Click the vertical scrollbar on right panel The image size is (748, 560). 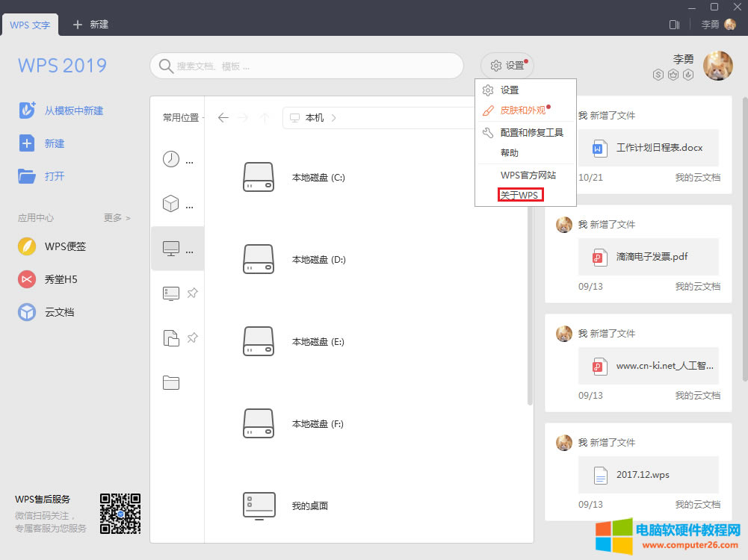(744, 224)
